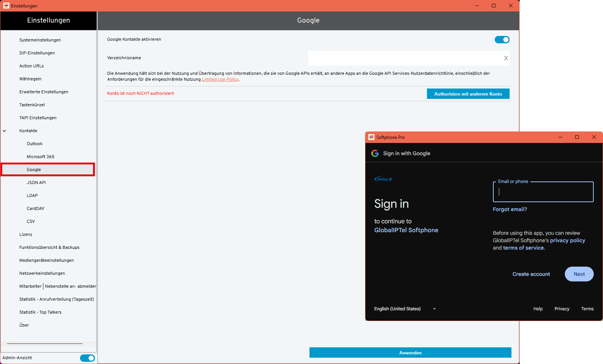603x364 pixels.
Task: Click the Einstellungen window app icon
Action: pos(6,6)
